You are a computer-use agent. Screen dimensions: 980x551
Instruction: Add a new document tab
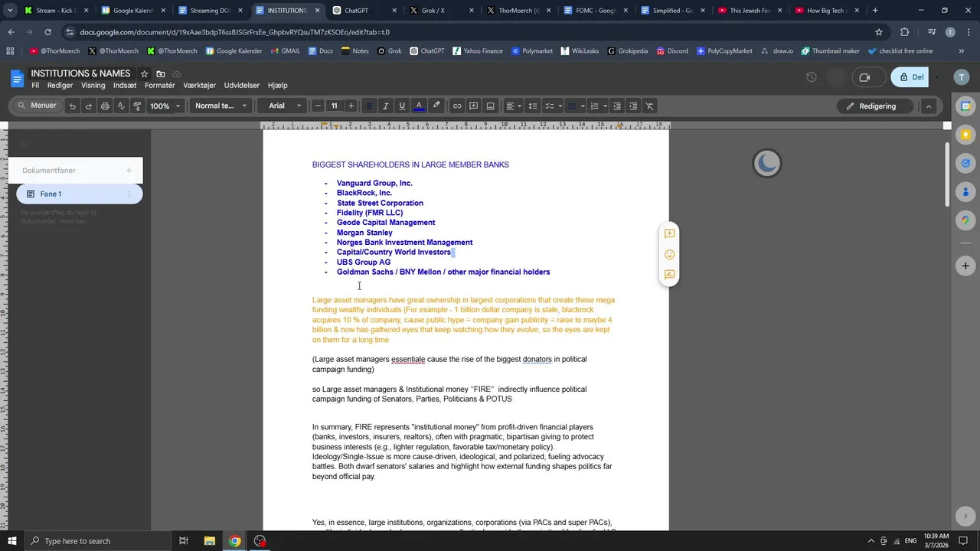(x=129, y=171)
